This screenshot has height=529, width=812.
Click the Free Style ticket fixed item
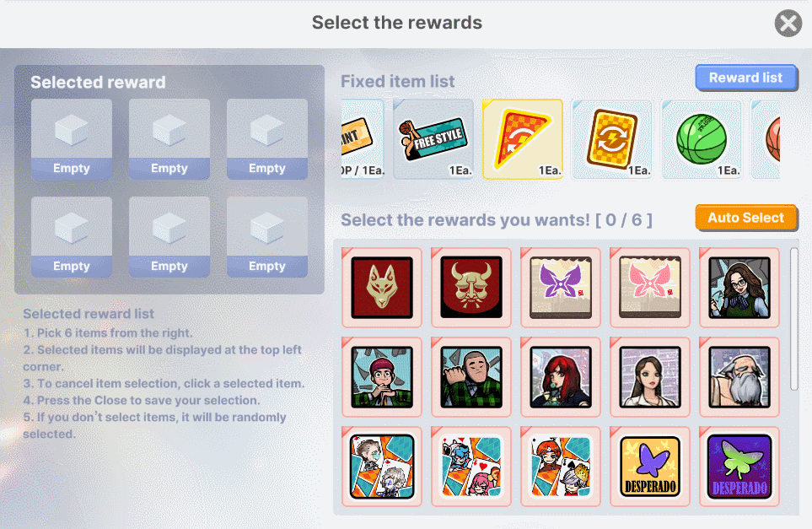point(433,139)
